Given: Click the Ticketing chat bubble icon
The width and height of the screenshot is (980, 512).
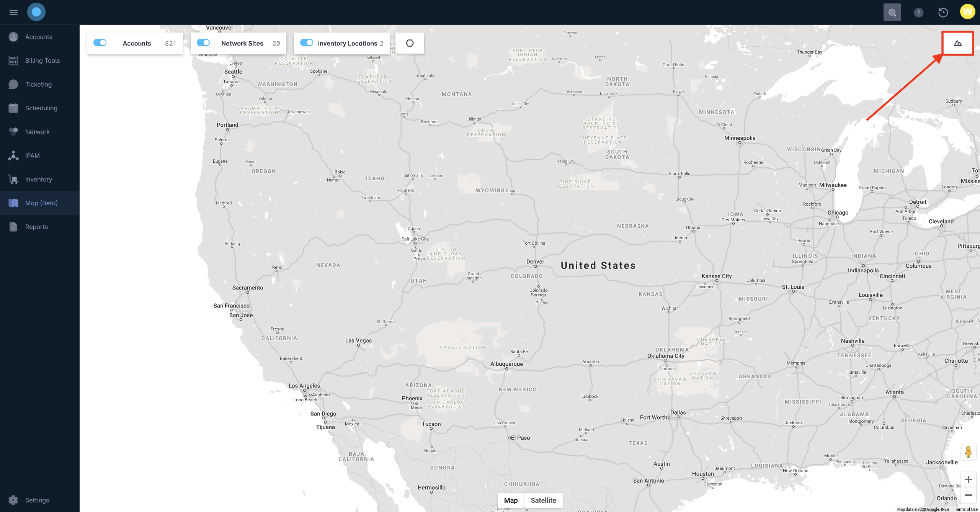Looking at the screenshot, I should coord(13,84).
